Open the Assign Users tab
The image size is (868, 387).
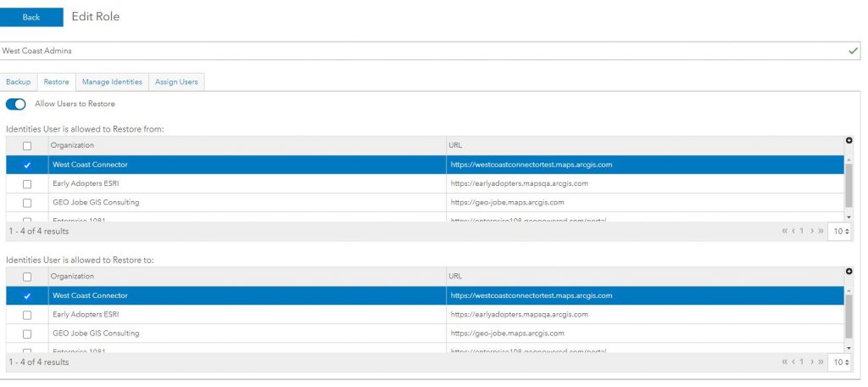tap(176, 82)
